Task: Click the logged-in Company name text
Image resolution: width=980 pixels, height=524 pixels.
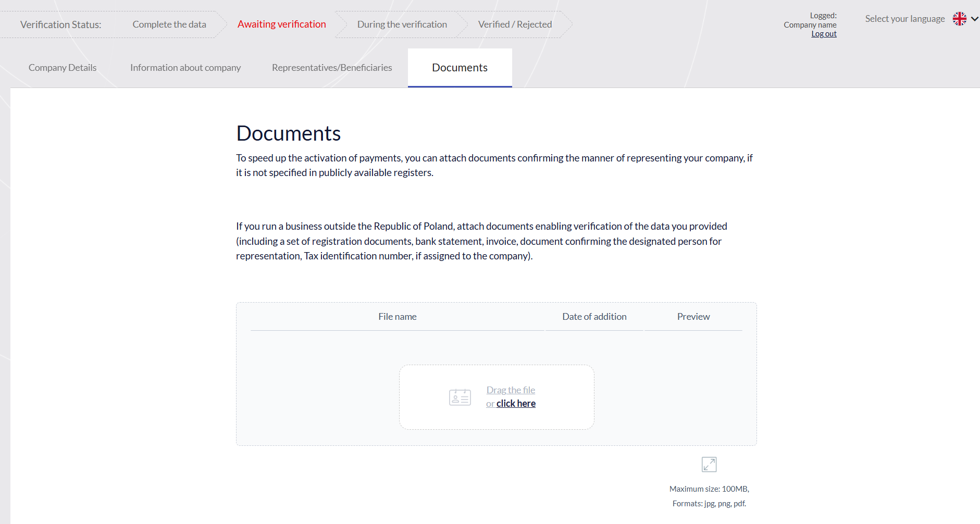Action: pyautogui.click(x=810, y=25)
